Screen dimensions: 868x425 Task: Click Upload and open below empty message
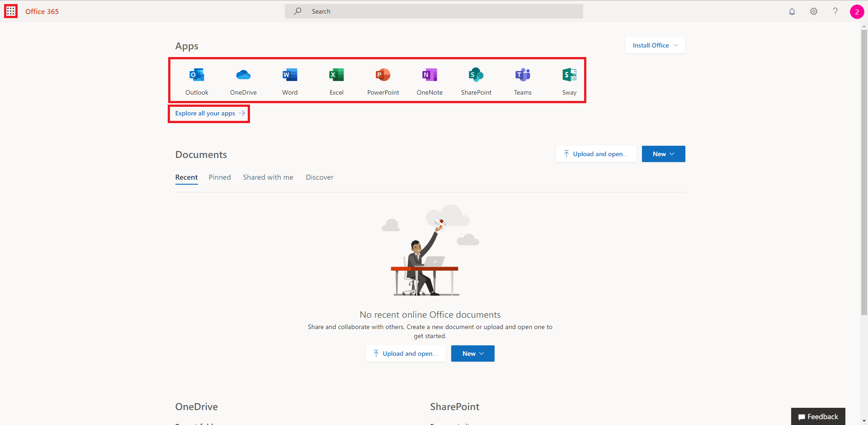click(x=406, y=353)
